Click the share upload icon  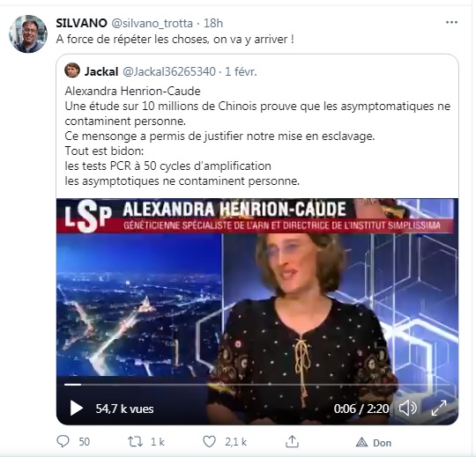(292, 441)
